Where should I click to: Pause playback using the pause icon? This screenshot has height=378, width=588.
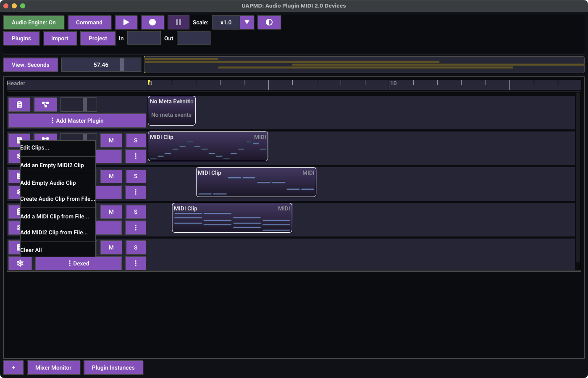pos(178,22)
